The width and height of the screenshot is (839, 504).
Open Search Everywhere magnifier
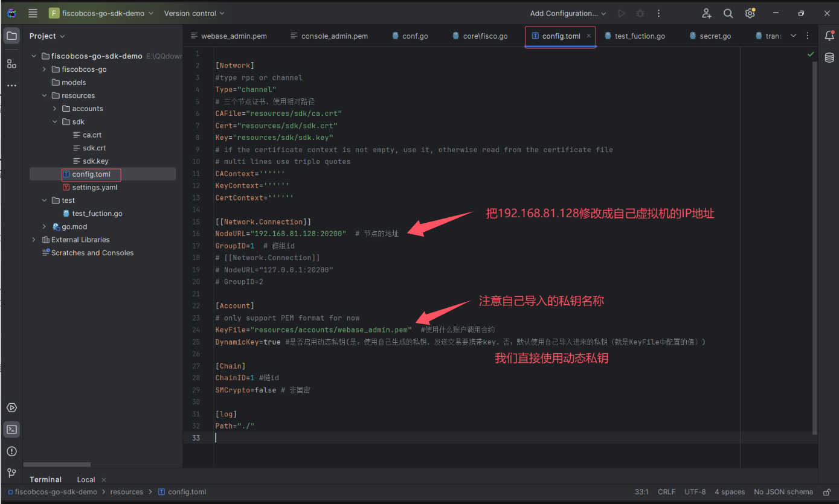tap(728, 13)
